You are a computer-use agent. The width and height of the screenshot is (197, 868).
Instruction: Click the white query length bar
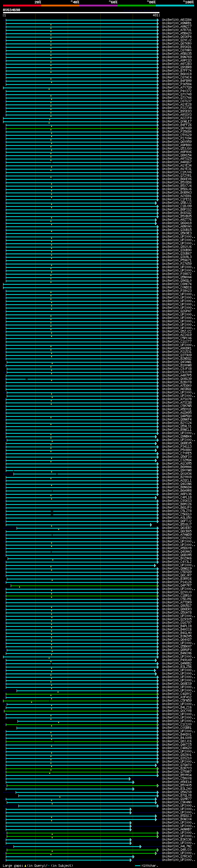pos(81,12)
